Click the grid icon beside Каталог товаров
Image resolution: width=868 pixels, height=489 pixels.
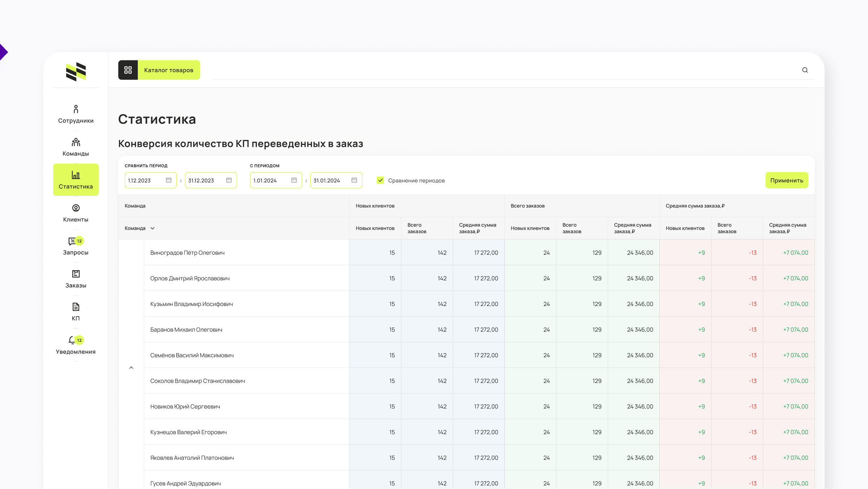(128, 70)
